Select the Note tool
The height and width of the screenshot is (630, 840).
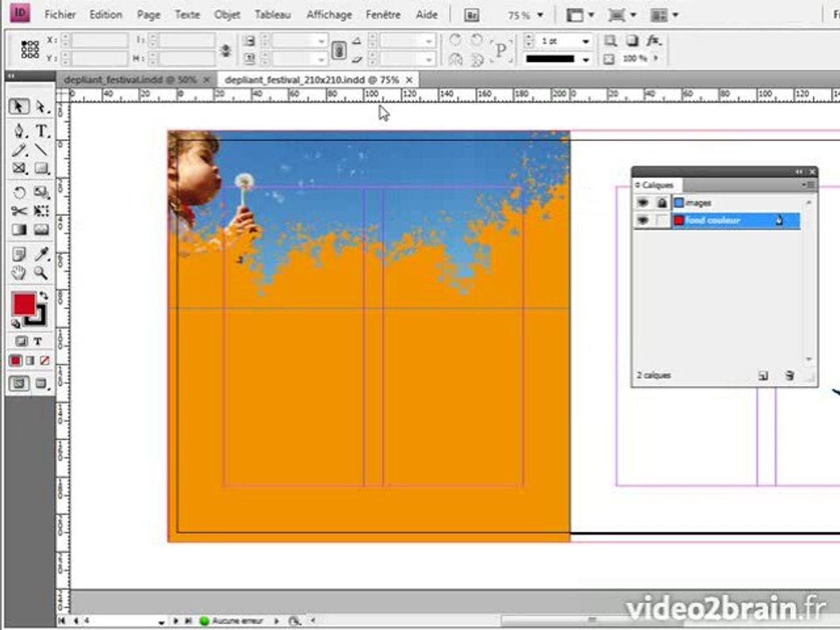(18, 254)
